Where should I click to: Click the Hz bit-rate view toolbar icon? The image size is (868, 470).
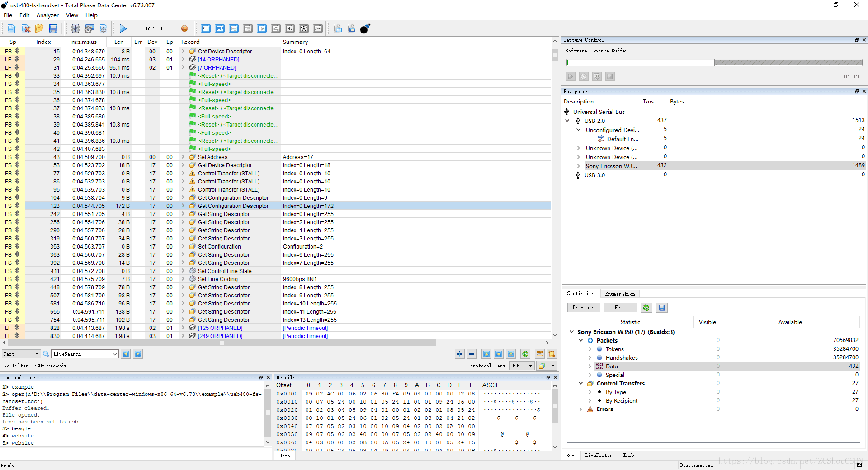coord(290,29)
